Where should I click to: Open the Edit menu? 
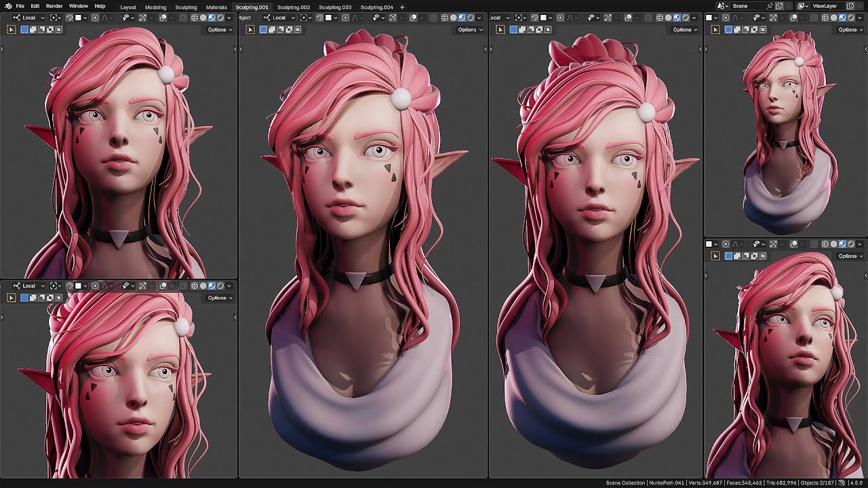click(x=35, y=6)
